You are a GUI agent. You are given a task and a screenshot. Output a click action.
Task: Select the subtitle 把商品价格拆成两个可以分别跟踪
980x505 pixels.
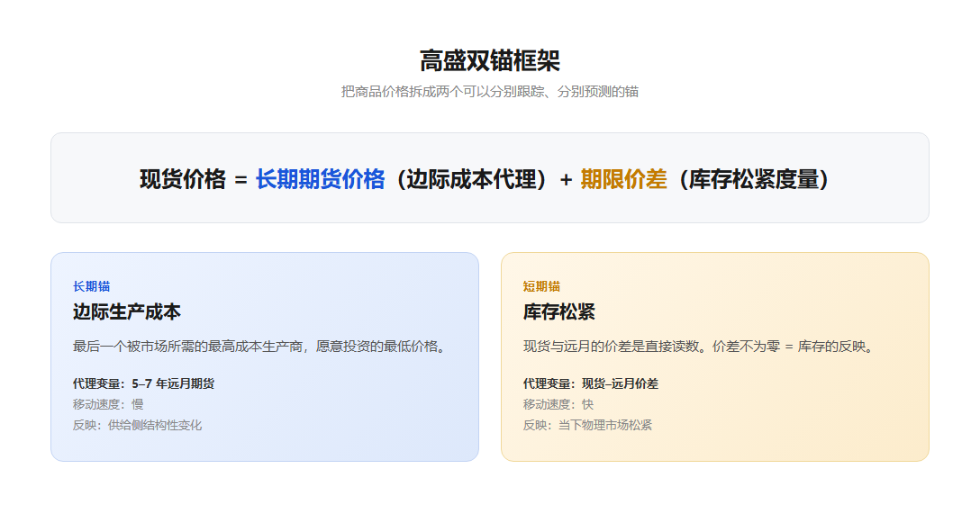click(x=489, y=91)
